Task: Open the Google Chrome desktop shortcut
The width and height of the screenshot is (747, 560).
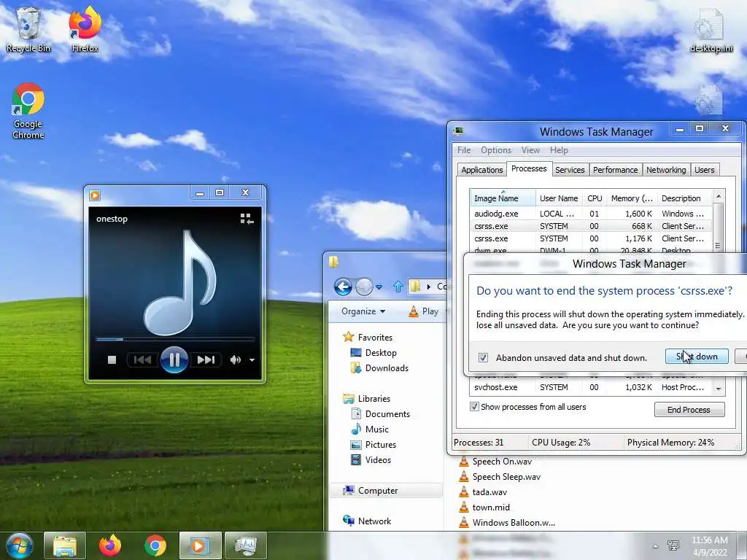Action: coord(28,111)
